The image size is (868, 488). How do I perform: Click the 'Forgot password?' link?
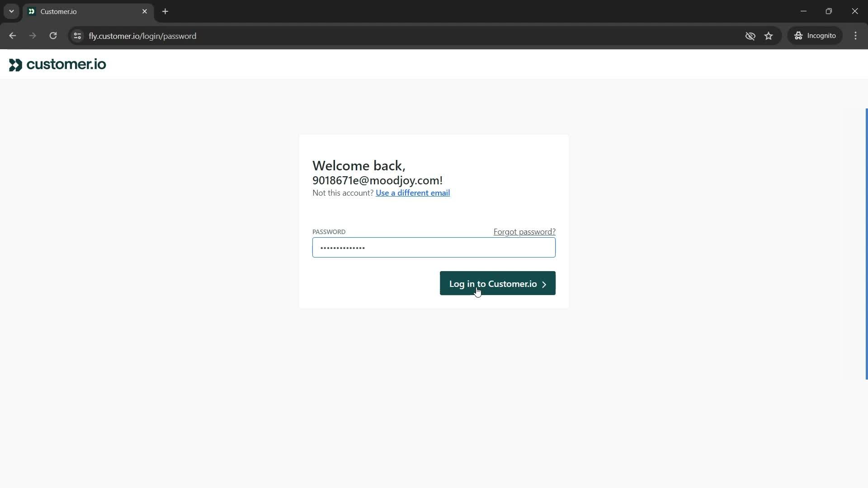524,231
